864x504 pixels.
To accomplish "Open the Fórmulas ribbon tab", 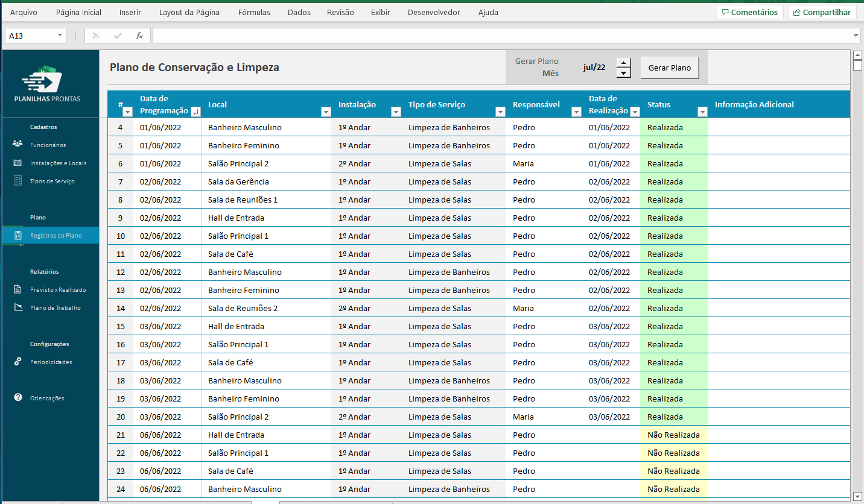I will (254, 12).
